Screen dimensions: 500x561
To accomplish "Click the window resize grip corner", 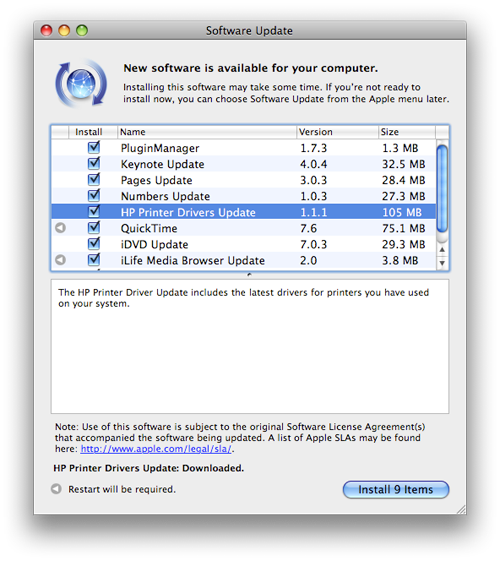I will click(461, 509).
